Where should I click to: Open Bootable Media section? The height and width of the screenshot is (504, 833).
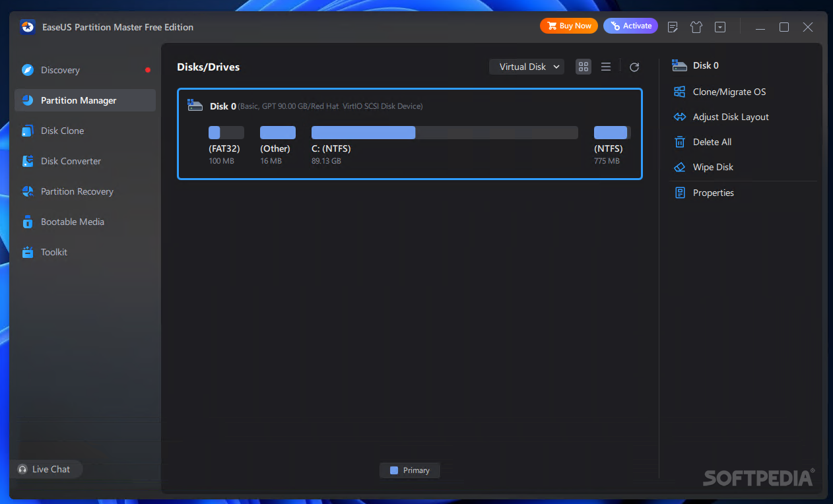click(x=85, y=222)
